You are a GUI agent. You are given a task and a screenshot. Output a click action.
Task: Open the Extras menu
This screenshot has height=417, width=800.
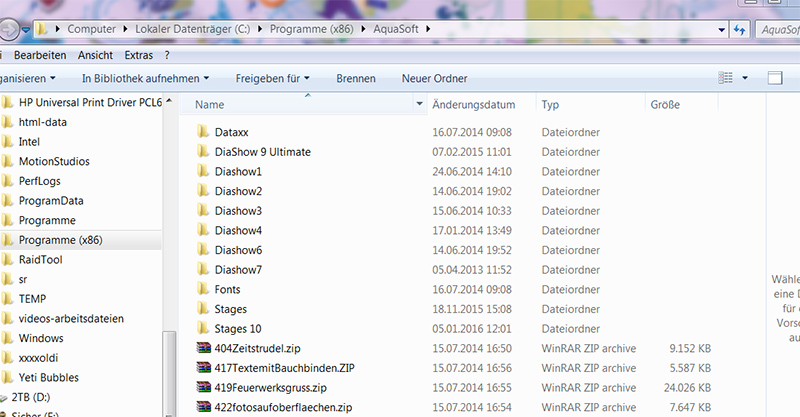tap(139, 55)
